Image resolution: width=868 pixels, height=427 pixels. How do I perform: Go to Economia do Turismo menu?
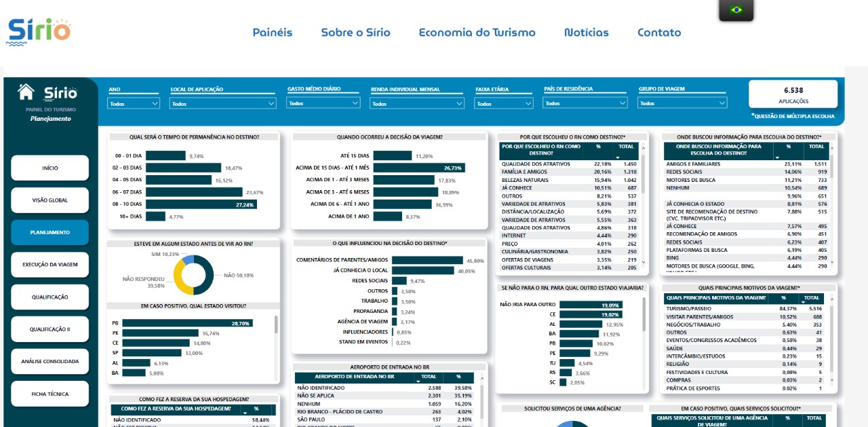(477, 33)
